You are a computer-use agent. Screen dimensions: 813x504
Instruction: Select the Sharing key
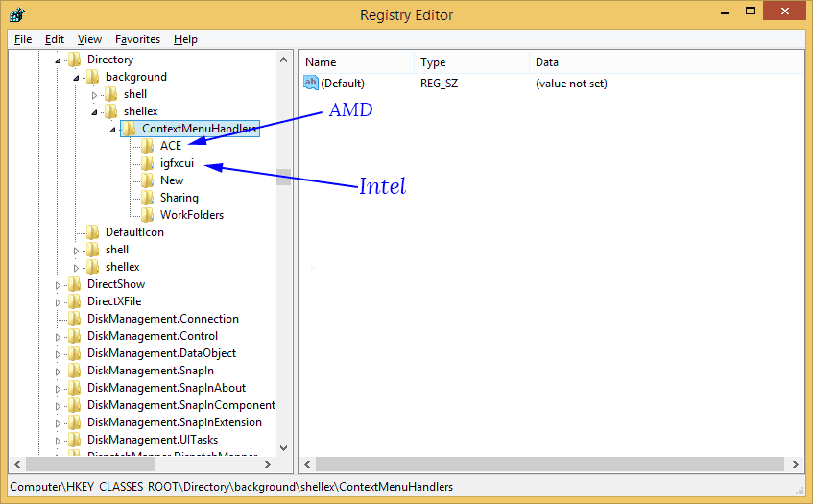coord(179,198)
